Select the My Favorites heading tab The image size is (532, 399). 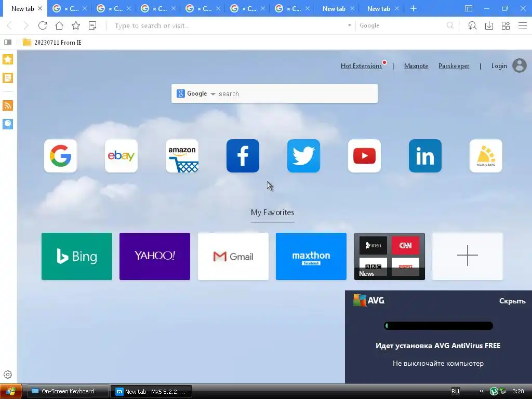(272, 212)
